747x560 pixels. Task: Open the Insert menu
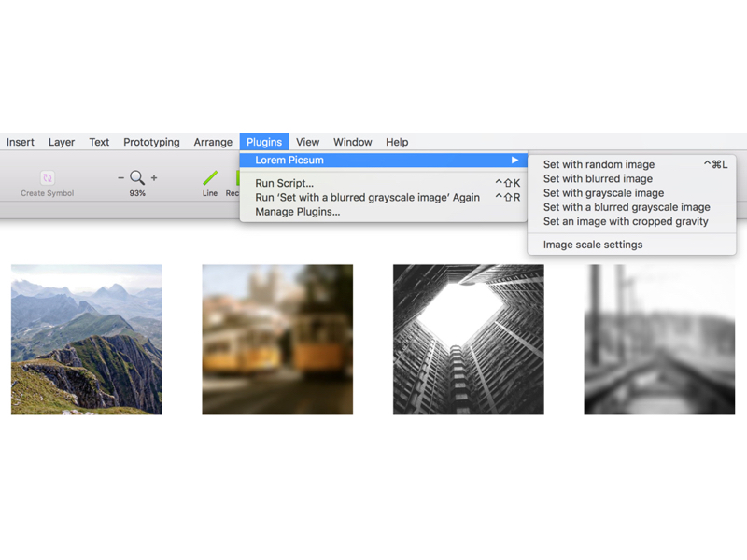click(20, 142)
